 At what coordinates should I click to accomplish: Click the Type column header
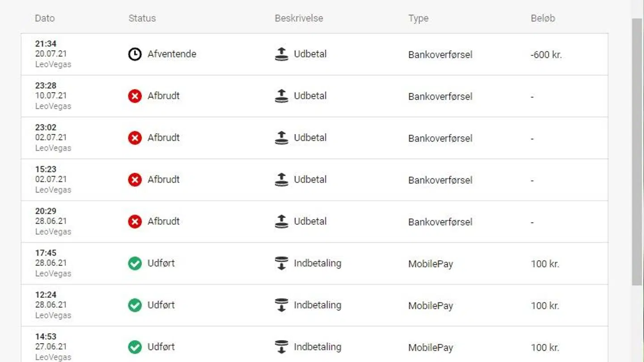point(418,18)
